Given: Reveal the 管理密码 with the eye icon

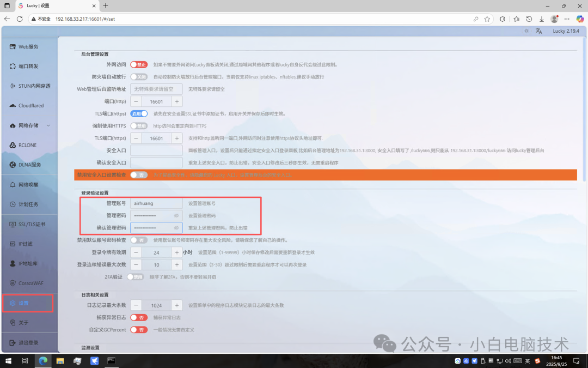Looking at the screenshot, I should 176,215.
